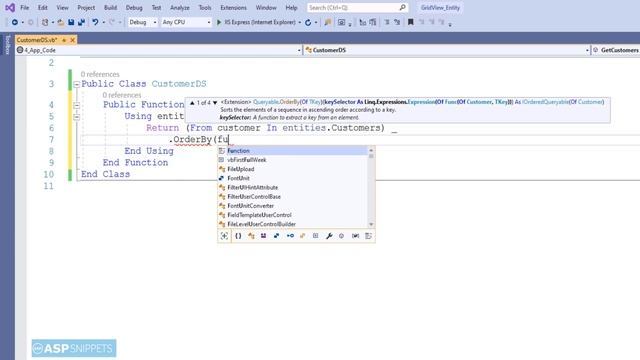This screenshot has width=640, height=360.
Task: Collapse the Using block outline
Action: (x=76, y=117)
